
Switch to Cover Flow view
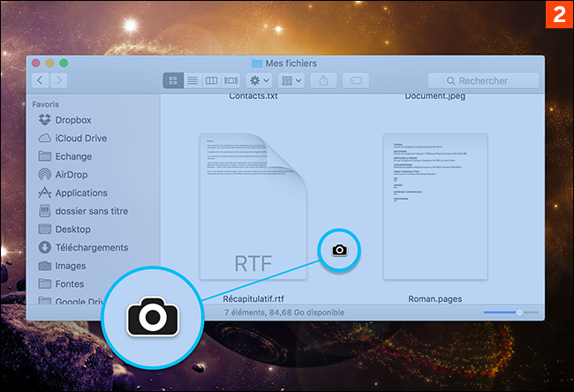230,80
